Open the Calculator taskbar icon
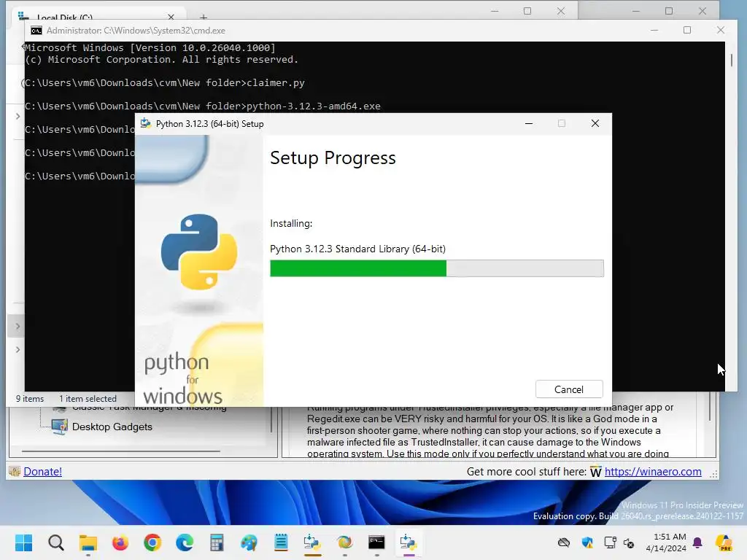The image size is (747, 560). (217, 542)
